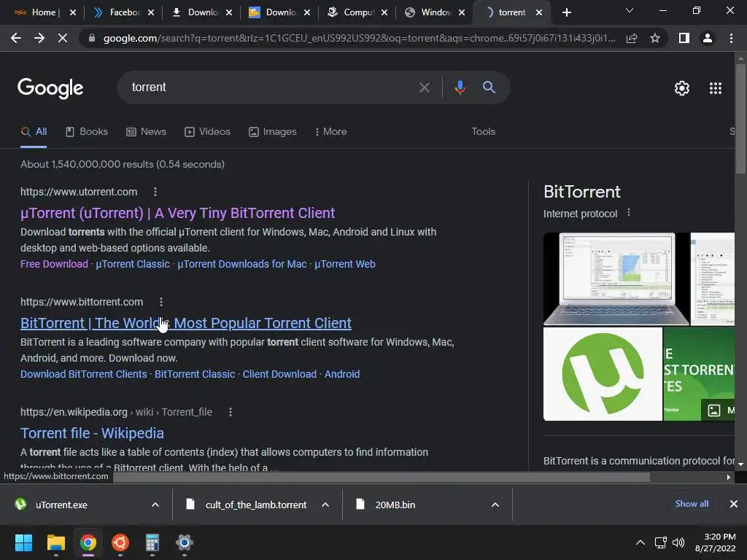Open options for the Wikipedia result
Viewport: 747px width, 560px height.
[x=230, y=412]
